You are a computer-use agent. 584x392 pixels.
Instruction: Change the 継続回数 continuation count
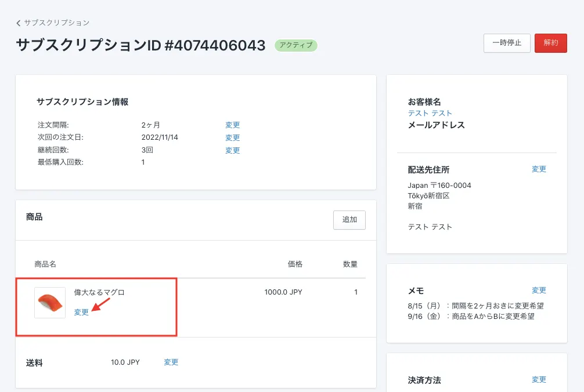coord(232,150)
